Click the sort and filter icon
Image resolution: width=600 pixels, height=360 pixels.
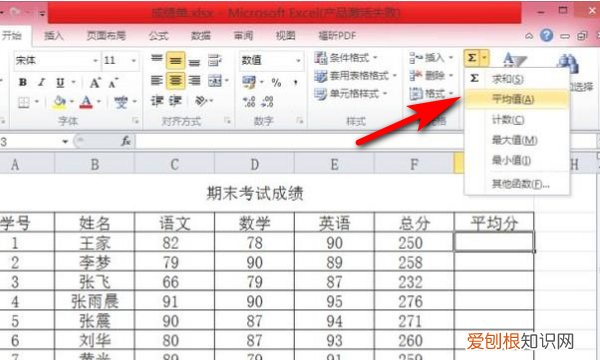[x=514, y=60]
